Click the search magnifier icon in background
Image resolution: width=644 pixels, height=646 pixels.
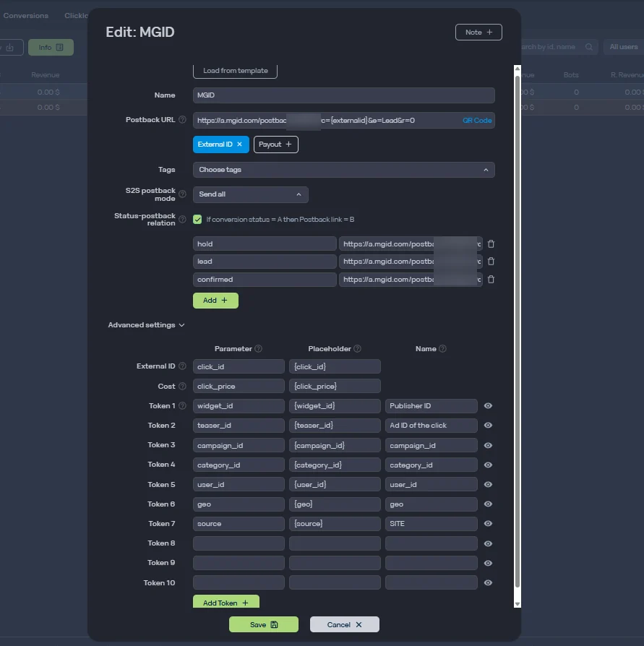[x=589, y=47]
